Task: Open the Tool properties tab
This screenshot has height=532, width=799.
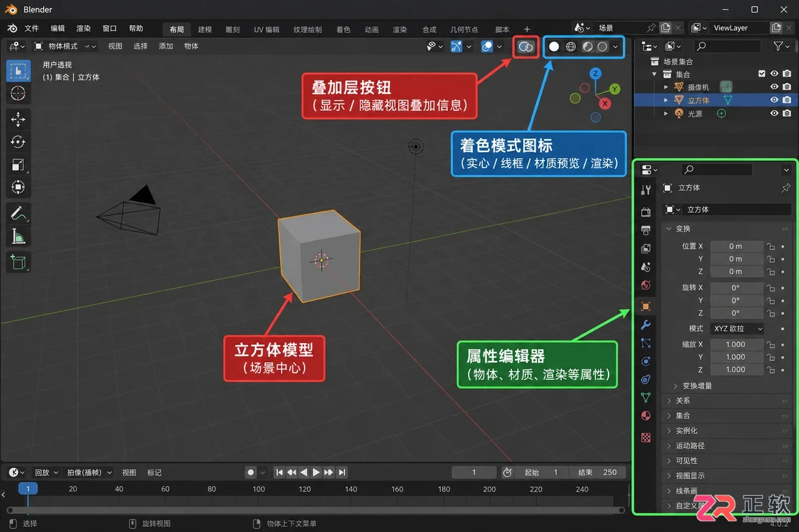Action: pyautogui.click(x=645, y=190)
